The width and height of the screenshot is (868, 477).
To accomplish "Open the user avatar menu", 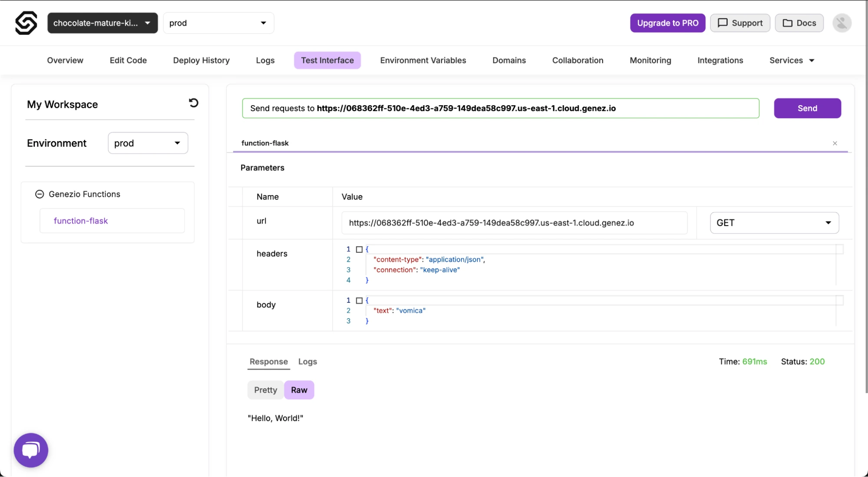I will tap(842, 23).
